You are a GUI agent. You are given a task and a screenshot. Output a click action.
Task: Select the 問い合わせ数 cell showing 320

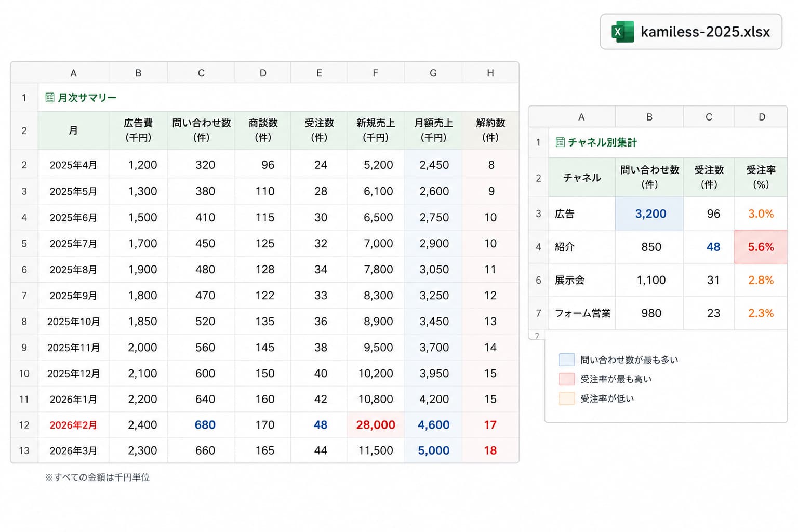click(202, 165)
